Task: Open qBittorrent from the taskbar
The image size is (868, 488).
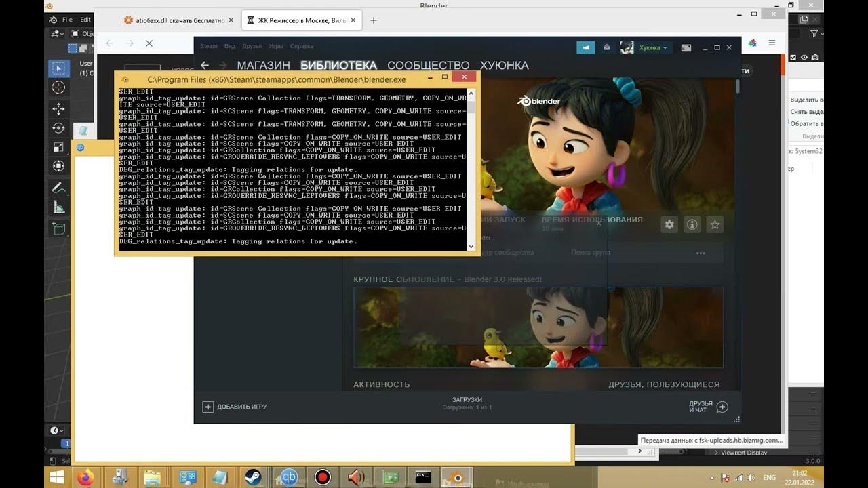Action: [289, 477]
